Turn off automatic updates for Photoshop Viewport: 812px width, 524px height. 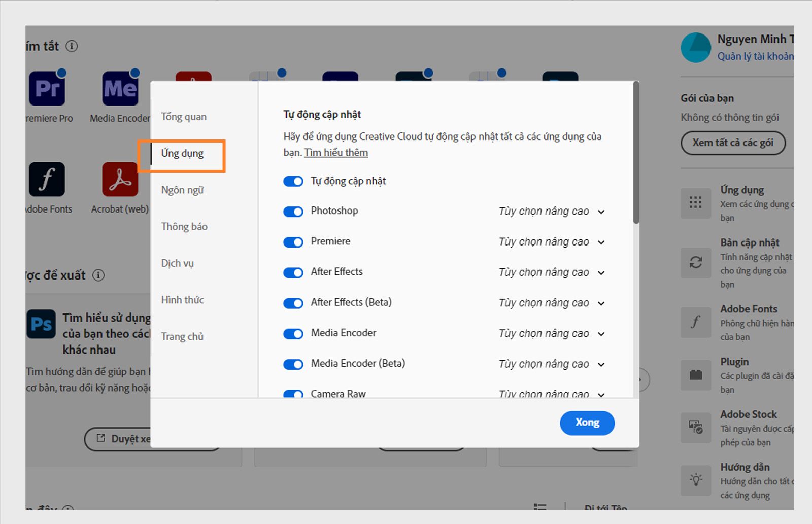pos(293,211)
